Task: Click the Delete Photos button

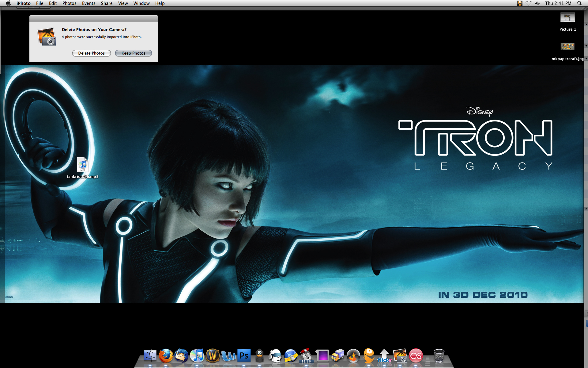Action: tap(91, 53)
